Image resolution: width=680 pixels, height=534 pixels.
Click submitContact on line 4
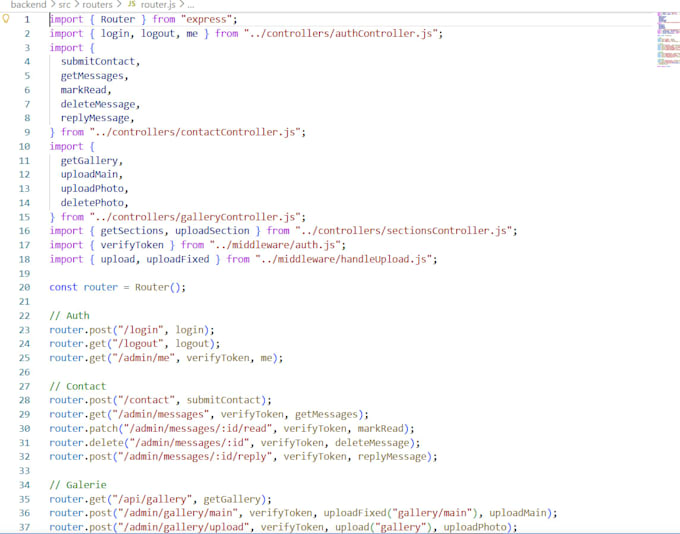pos(98,62)
